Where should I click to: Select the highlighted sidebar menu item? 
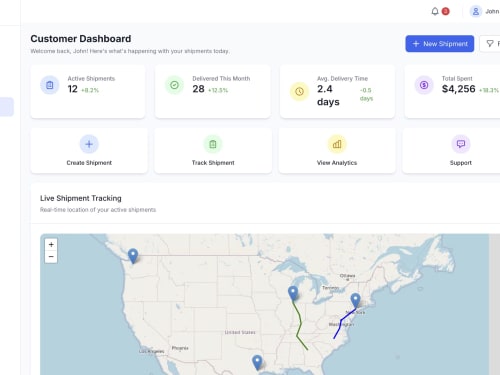tap(7, 107)
